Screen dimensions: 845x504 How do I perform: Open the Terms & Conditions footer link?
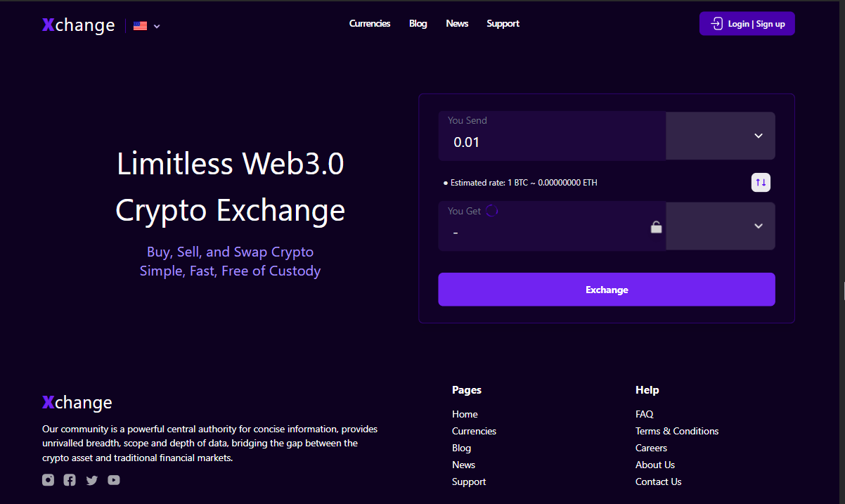click(x=676, y=431)
